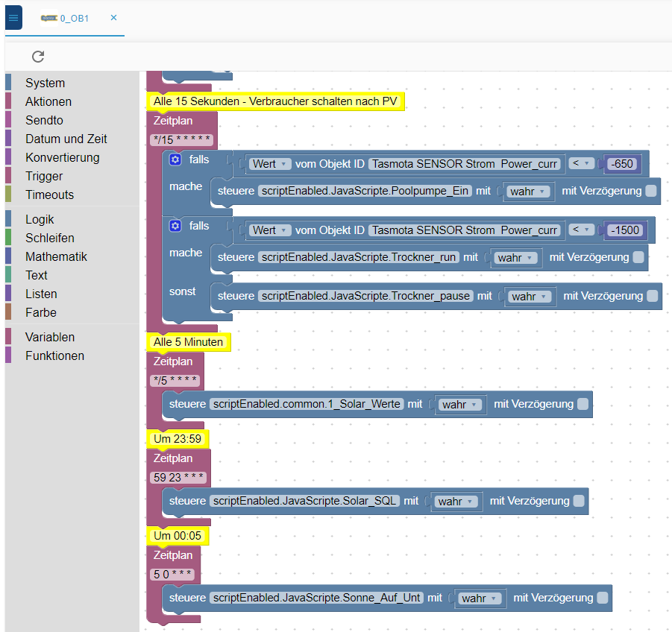Open the Sendto block category
This screenshot has width=672, height=632.
[44, 120]
